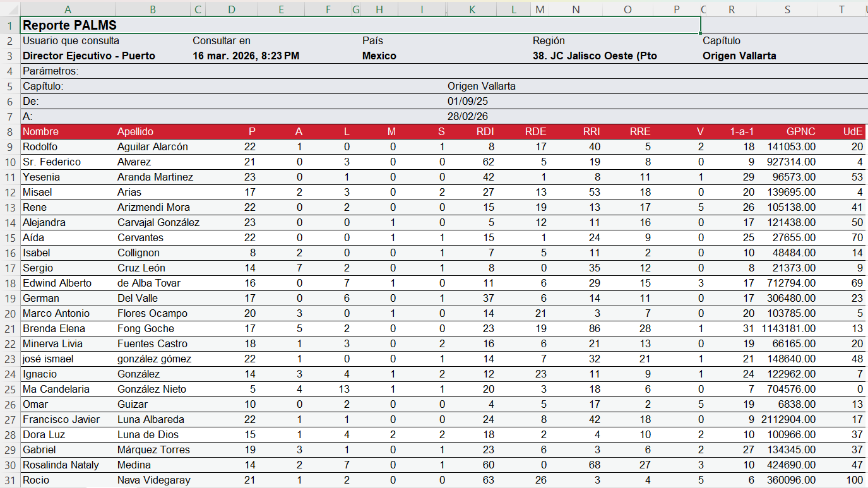Select row 8 header
The height and width of the screenshot is (488, 868).
click(9, 131)
